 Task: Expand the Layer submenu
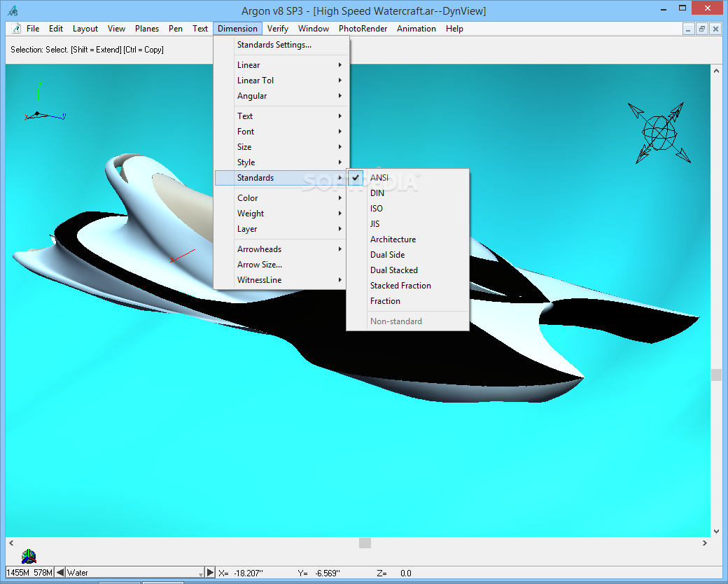tap(281, 228)
